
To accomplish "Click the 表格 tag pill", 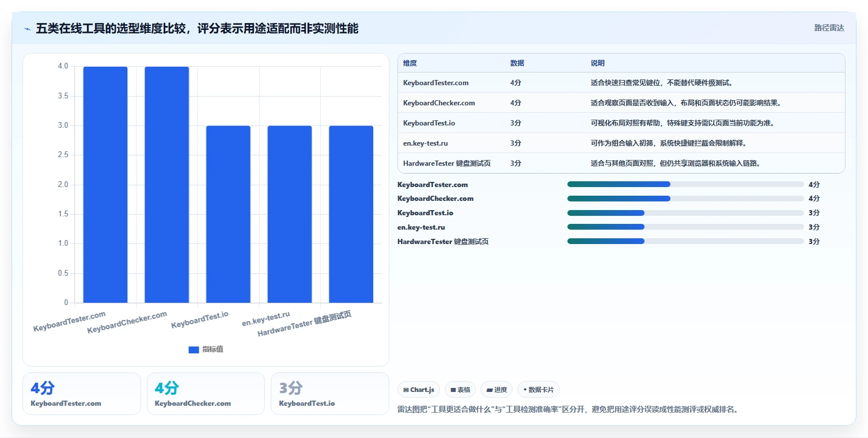I will coord(460,390).
